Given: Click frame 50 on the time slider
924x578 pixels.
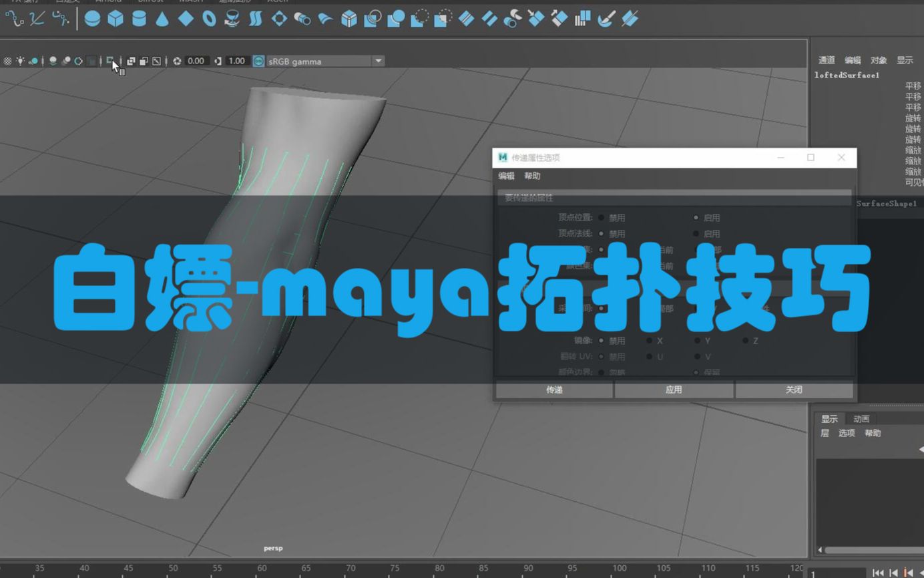Looking at the screenshot, I should tap(173, 569).
